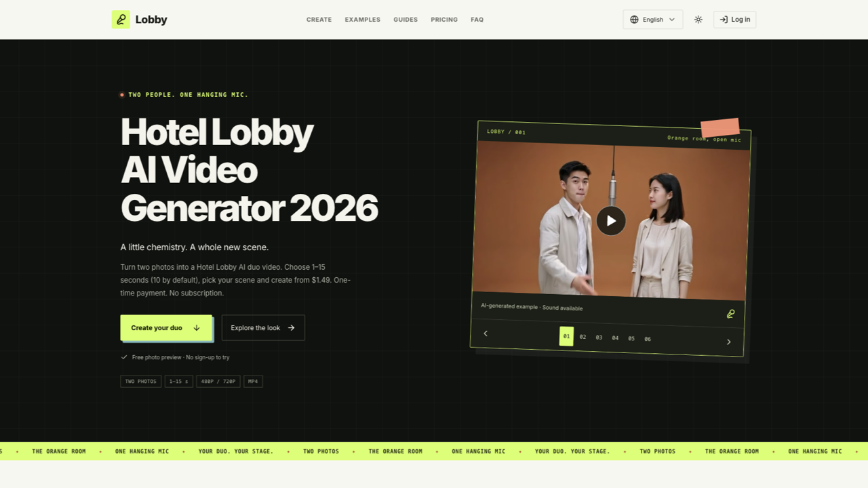Click the Create your duo button
This screenshot has width=868, height=488.
[166, 328]
